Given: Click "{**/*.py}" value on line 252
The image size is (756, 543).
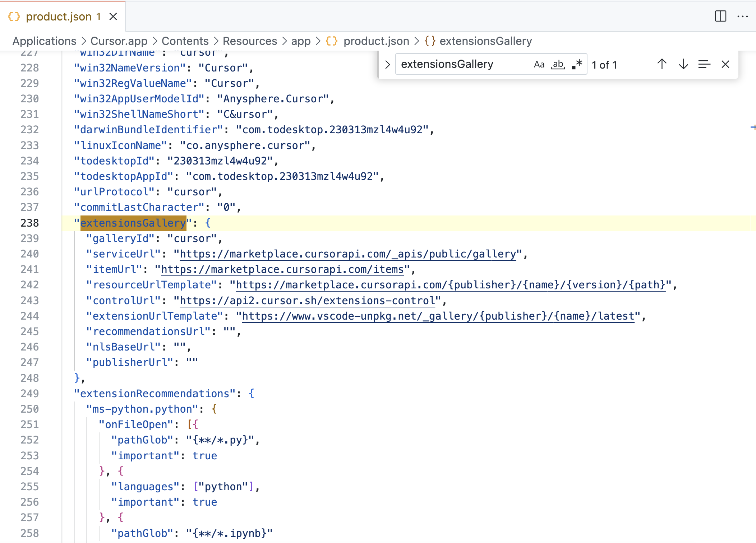Looking at the screenshot, I should pyautogui.click(x=220, y=440).
